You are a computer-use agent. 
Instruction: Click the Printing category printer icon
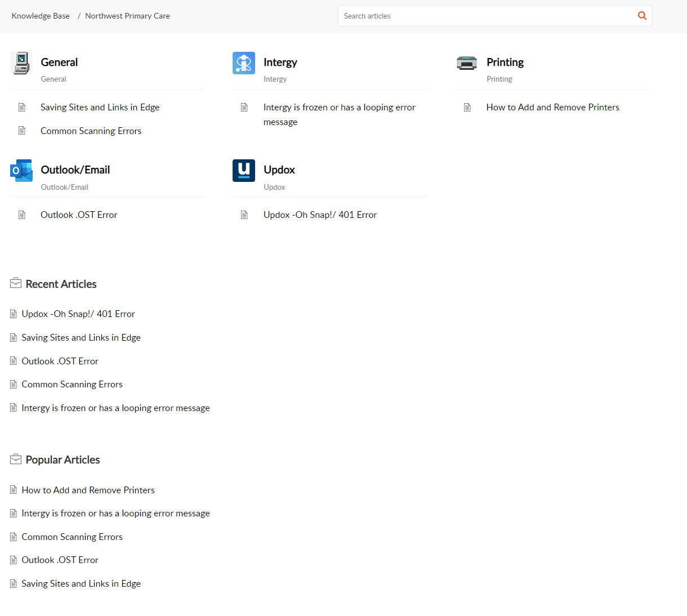467,63
